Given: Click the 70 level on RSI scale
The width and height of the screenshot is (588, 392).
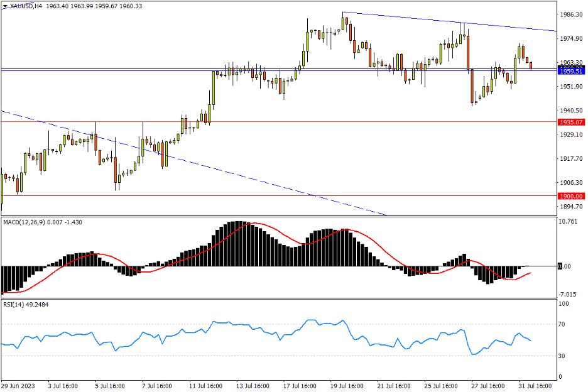Looking at the screenshot, I should tap(563, 325).
